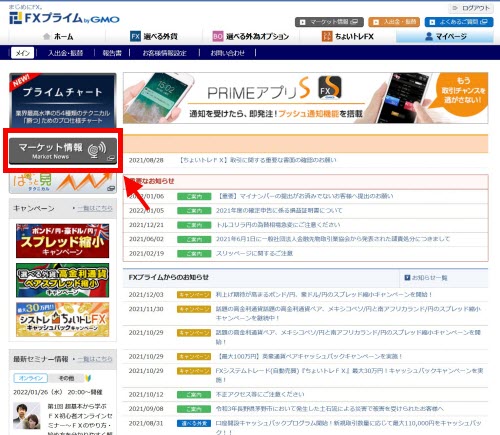Open 入出金・振替 in the blue submenu
500x435 pixels.
click(65, 53)
